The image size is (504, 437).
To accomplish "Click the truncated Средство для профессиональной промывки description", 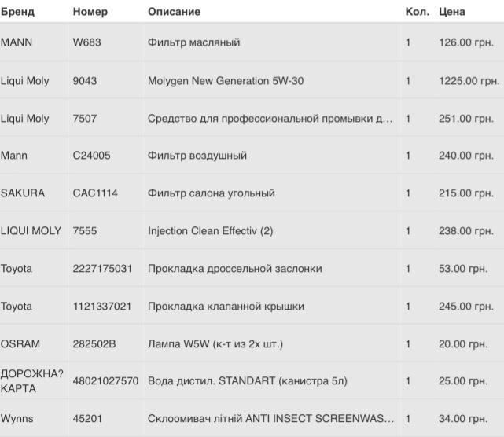I will click(270, 118).
